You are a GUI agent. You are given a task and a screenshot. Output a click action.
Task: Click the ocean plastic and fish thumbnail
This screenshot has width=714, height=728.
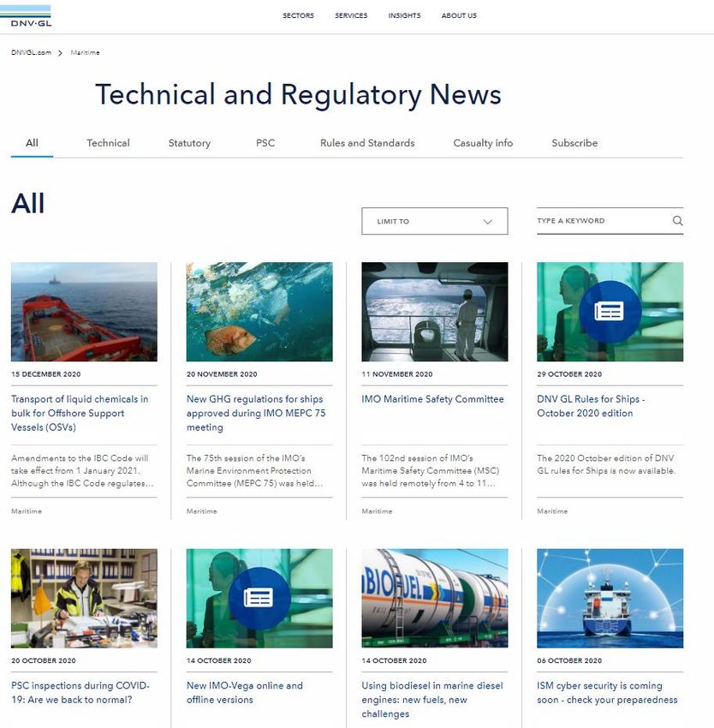click(259, 312)
